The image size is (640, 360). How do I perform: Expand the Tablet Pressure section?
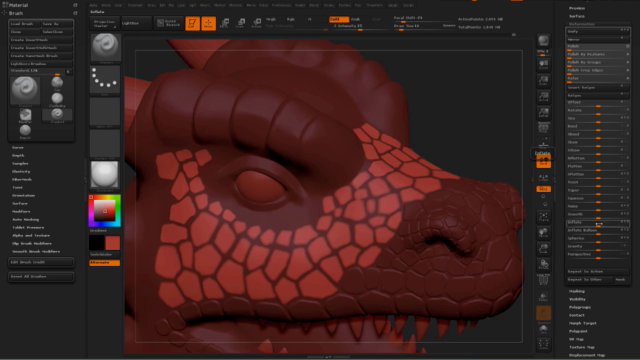tap(28, 227)
